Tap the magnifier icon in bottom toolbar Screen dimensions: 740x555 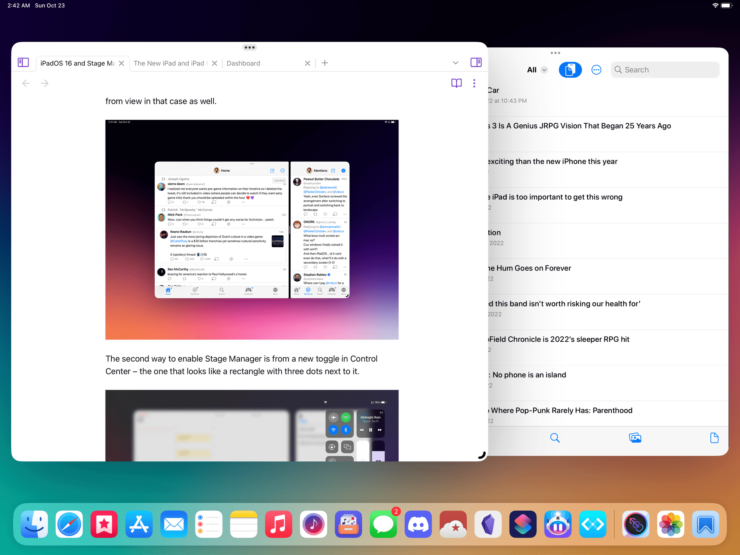coord(555,438)
